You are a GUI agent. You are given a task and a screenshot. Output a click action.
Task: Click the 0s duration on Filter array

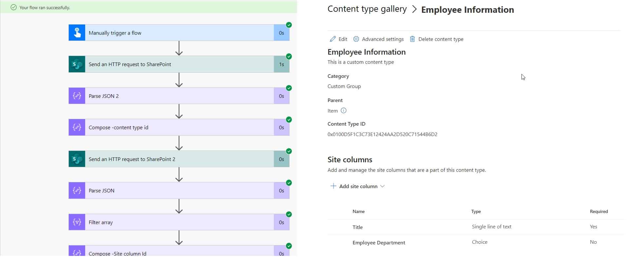point(281,222)
